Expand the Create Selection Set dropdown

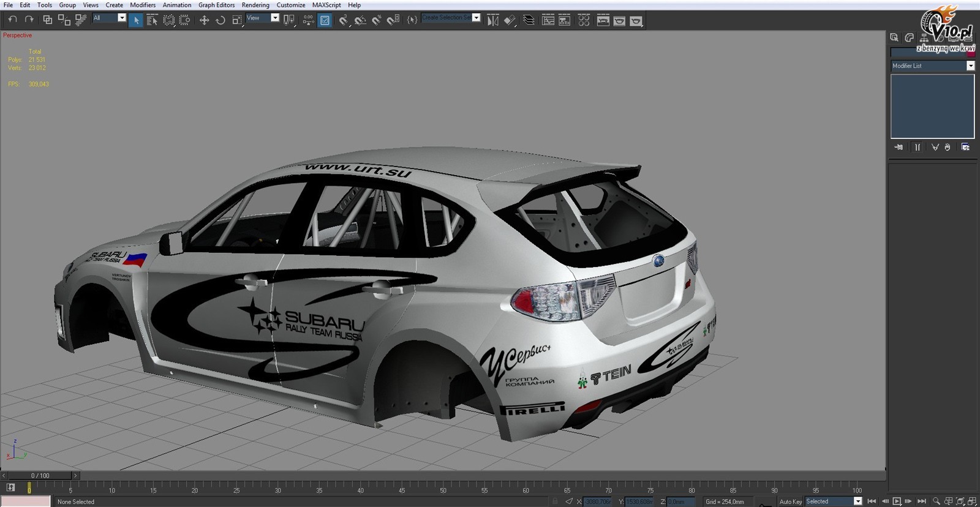tap(477, 18)
